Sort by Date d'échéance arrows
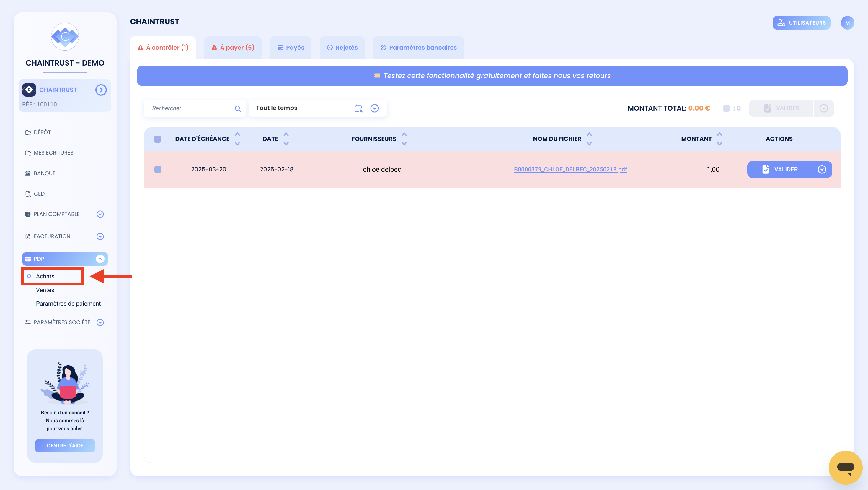The image size is (868, 490). point(238,139)
